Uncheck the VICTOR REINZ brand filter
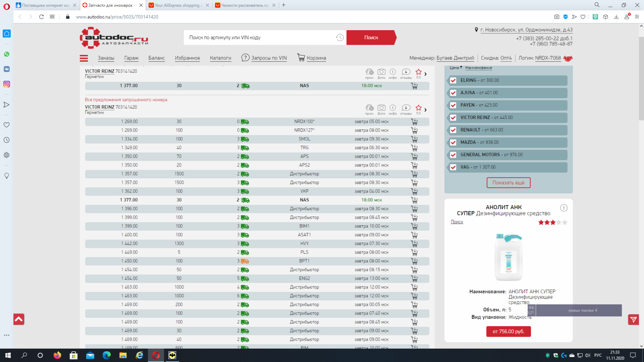This screenshot has width=644, height=362. [453, 118]
